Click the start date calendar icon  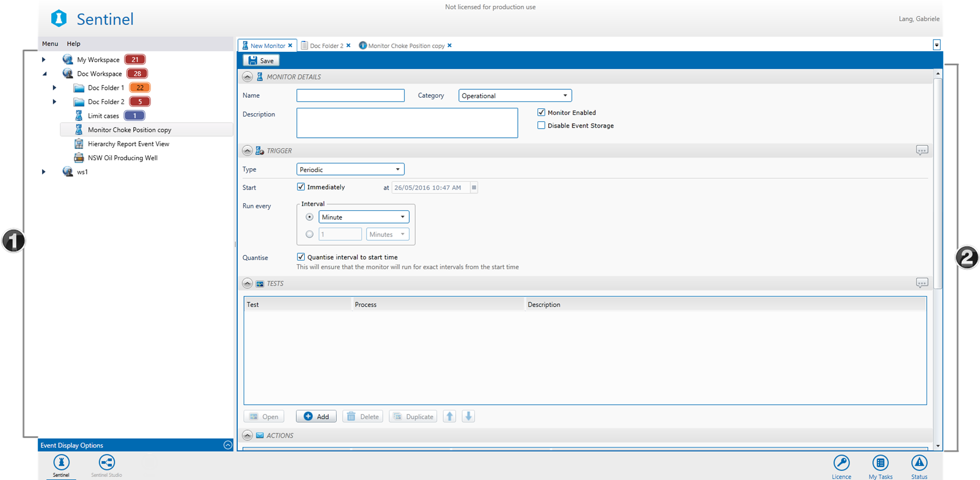pos(474,187)
